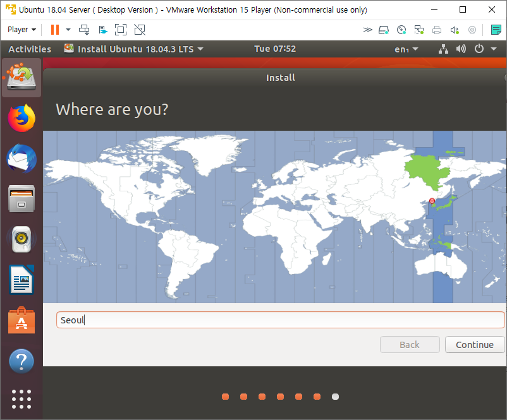The height and width of the screenshot is (420, 507).
Task: Open Rhythmbox from the dock
Action: pyautogui.click(x=21, y=239)
